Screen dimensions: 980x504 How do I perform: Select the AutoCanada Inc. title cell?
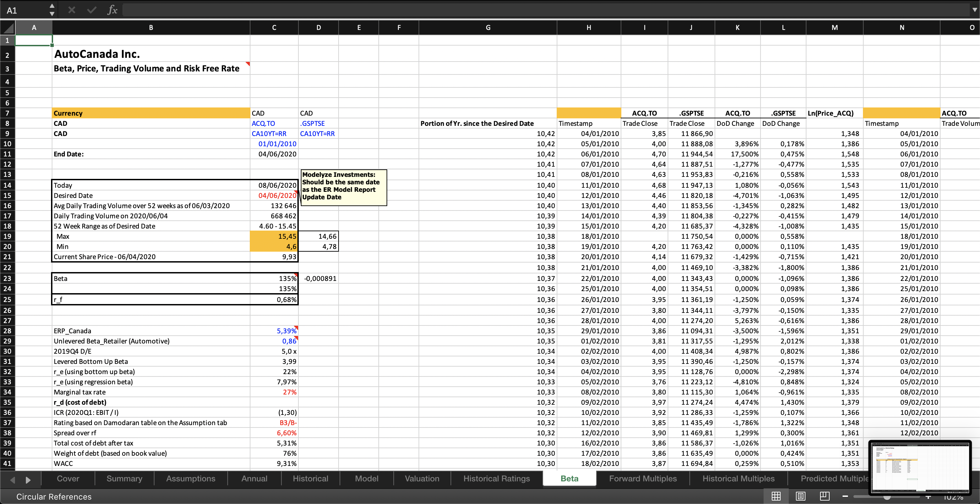coord(151,54)
